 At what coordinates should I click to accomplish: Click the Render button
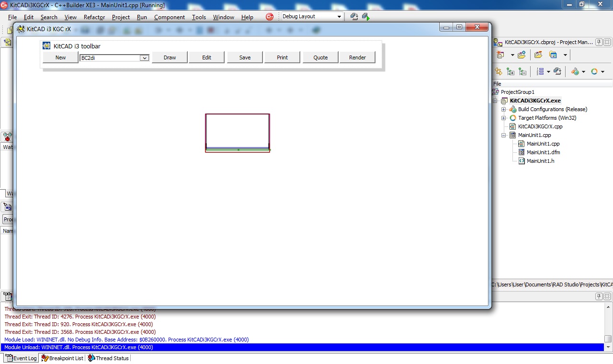tap(357, 57)
